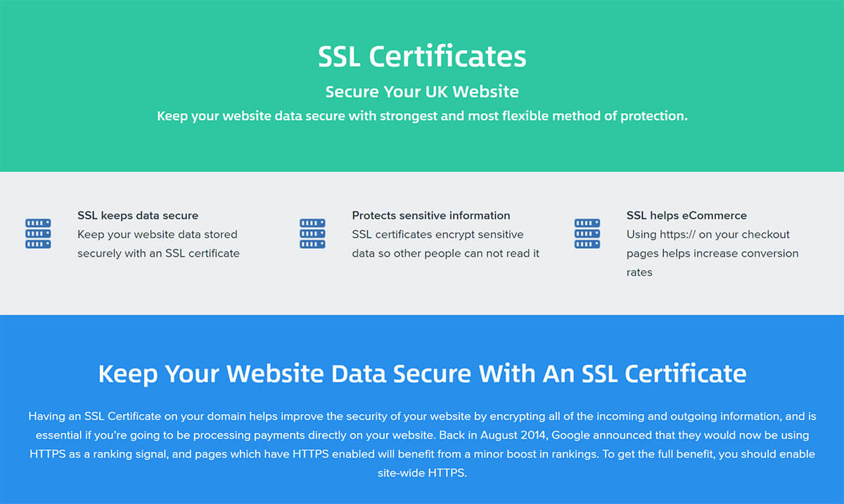Click the server icon beside SSL helps eCommerce
Viewport: 844px width, 504px height.
coord(587,233)
